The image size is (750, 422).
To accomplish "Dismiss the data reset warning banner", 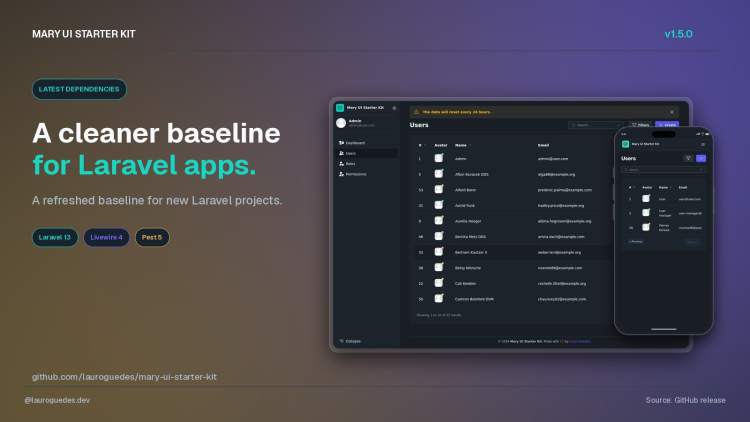I will [672, 112].
